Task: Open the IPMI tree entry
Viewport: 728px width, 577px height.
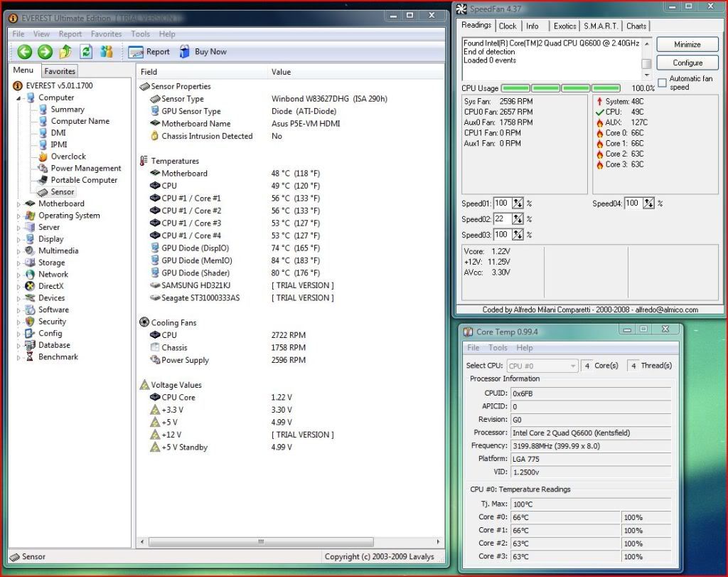Action: point(59,144)
